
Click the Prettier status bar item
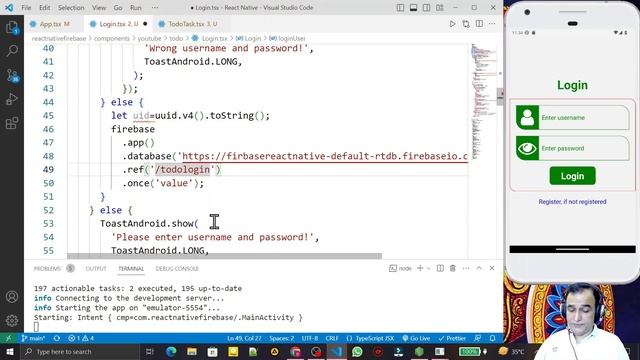point(452,338)
